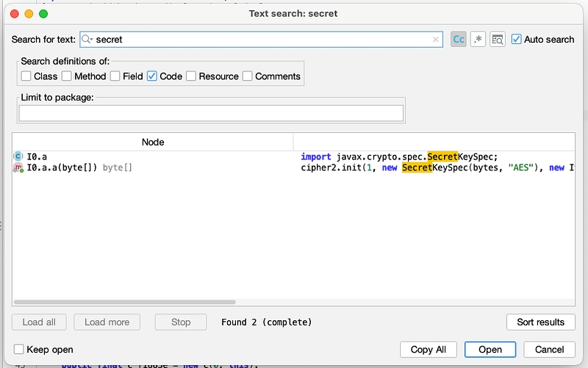
Task: Enable regex search mode button
Action: [x=478, y=40]
